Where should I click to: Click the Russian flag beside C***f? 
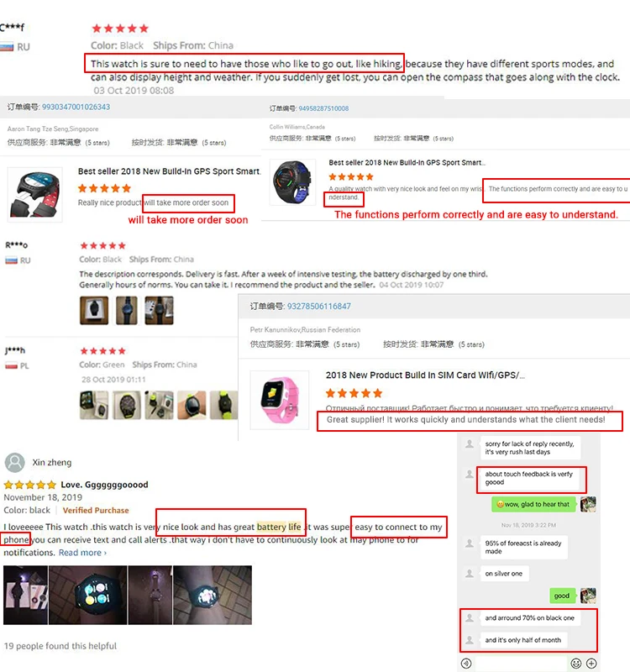point(7,47)
